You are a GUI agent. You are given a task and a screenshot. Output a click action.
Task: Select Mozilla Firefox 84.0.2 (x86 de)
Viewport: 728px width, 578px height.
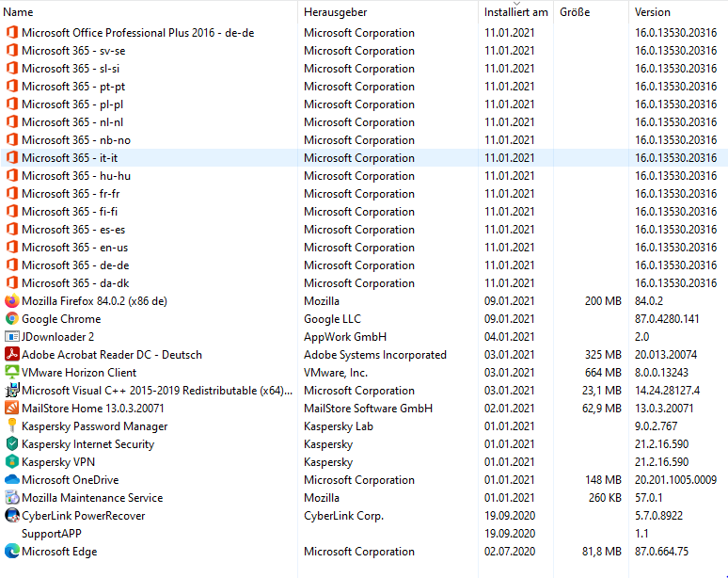point(94,301)
